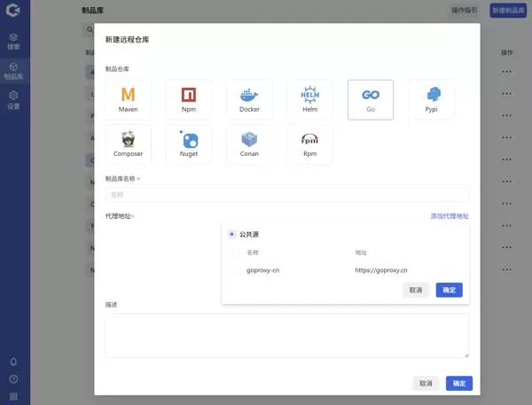Click into the 描述 text area
The width and height of the screenshot is (532, 405).
(286, 335)
